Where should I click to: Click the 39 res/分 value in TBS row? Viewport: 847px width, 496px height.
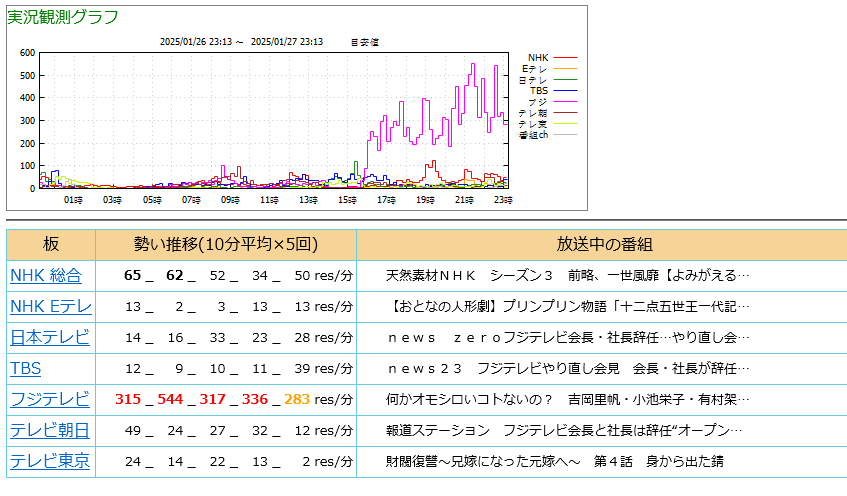(323, 368)
